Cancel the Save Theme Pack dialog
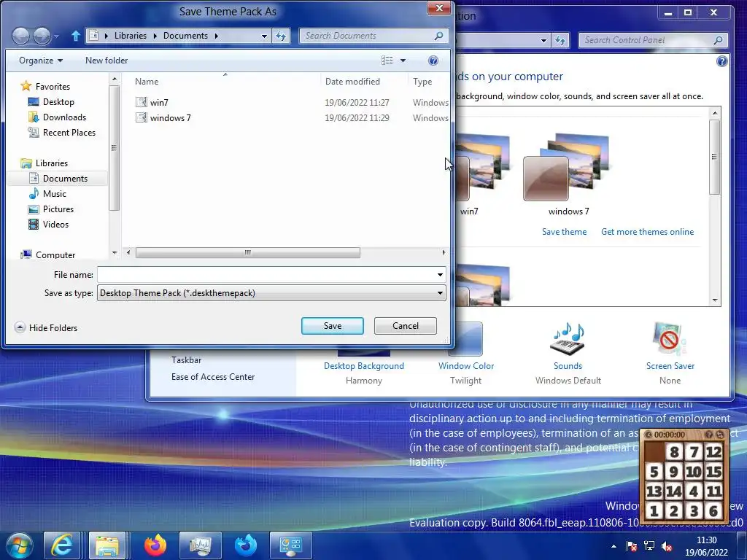This screenshot has height=560, width=747. (x=406, y=326)
